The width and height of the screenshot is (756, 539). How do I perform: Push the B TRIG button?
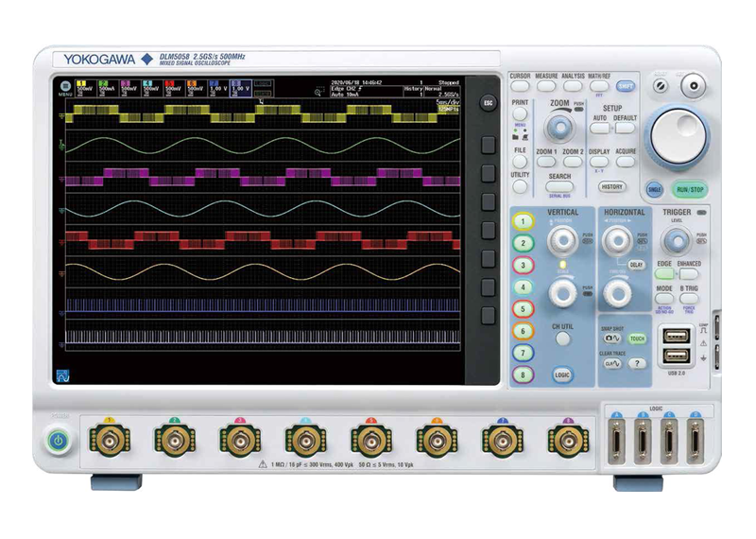coord(689,299)
